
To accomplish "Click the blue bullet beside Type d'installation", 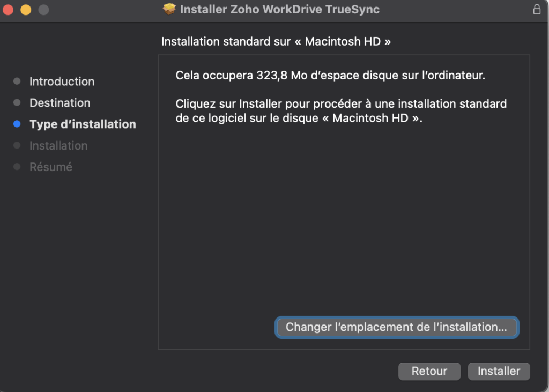I will (17, 124).
